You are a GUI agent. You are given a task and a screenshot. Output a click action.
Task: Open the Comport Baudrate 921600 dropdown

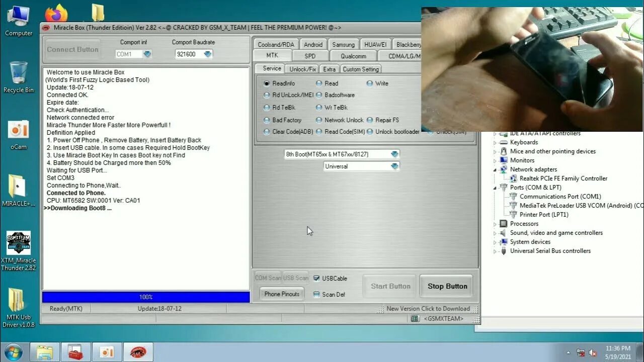(x=207, y=54)
